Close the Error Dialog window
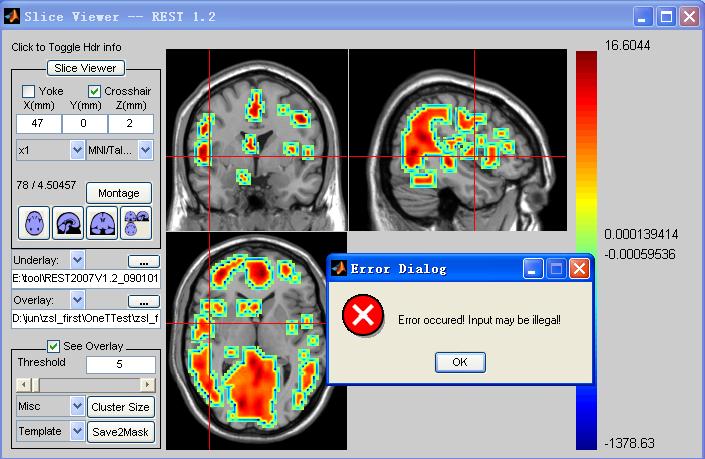This screenshot has height=459, width=705. [x=579, y=269]
